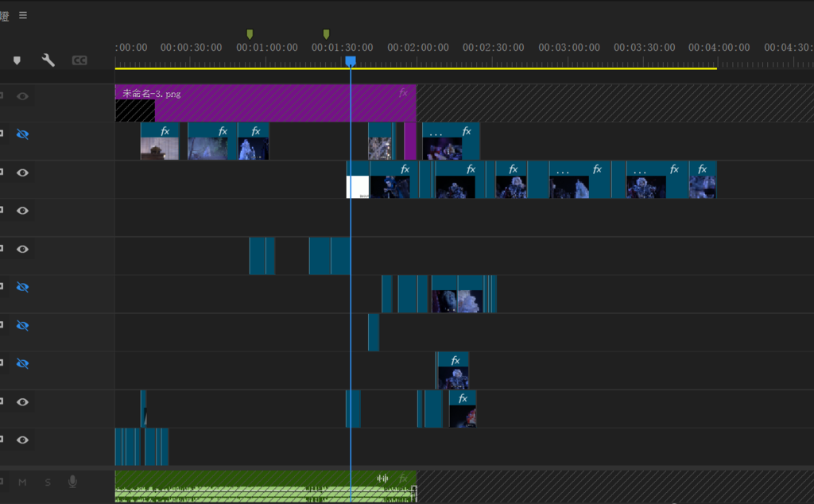
Task: Select the white thumbnail clip at the playhead
Action: (359, 187)
